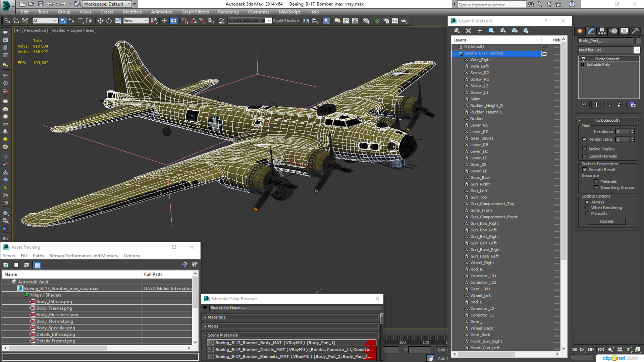The height and width of the screenshot is (362, 644).
Task: Click the Mirror tool icon
Action: tap(306, 21)
